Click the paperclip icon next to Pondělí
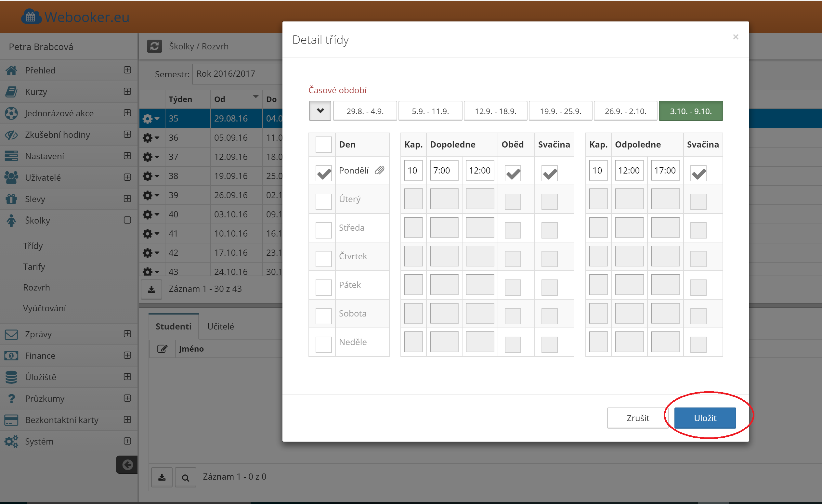822x504 pixels. click(379, 171)
